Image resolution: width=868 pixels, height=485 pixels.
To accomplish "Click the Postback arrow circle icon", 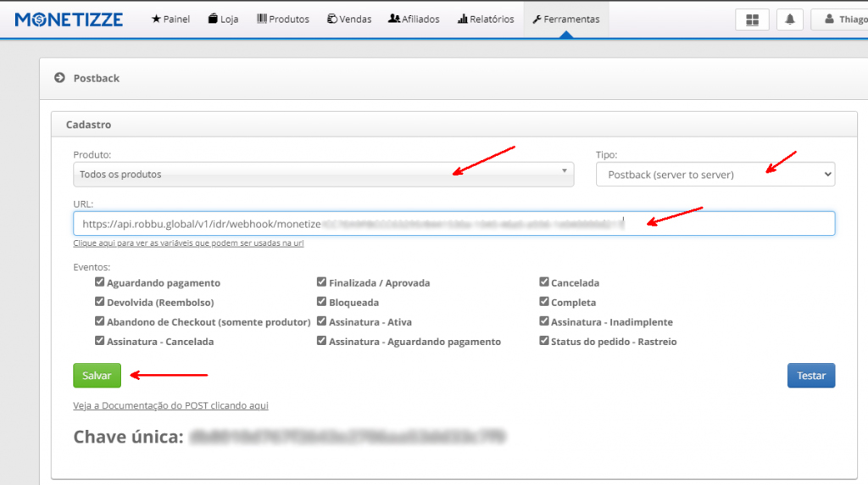I will click(59, 78).
